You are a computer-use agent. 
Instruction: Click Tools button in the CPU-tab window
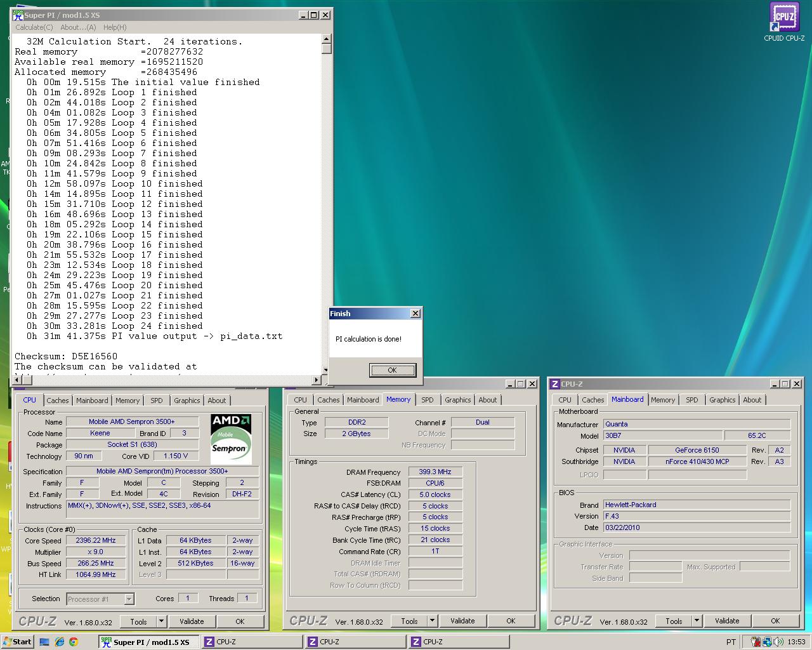point(138,621)
